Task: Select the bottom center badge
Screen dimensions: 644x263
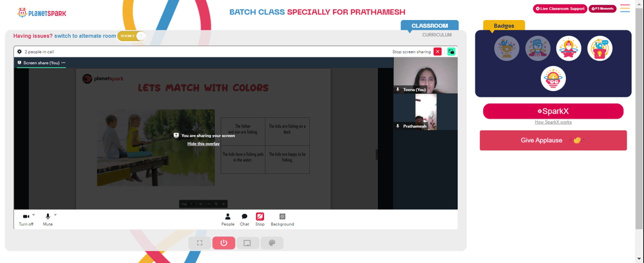Action: 553,79
